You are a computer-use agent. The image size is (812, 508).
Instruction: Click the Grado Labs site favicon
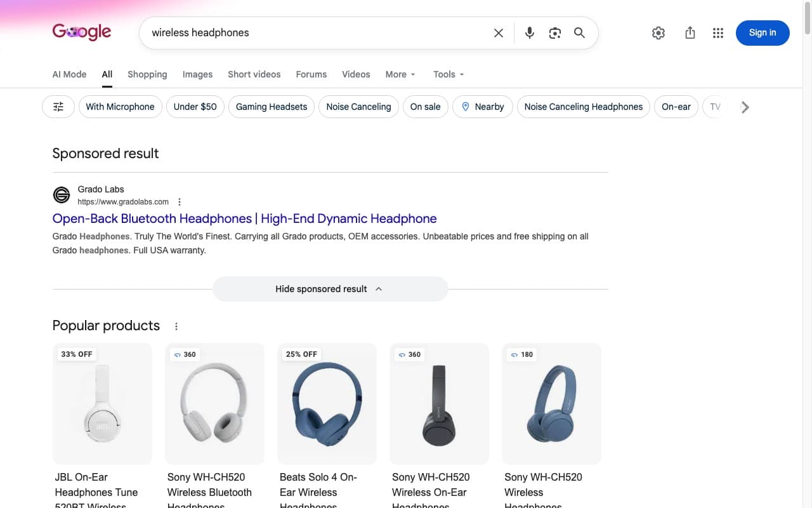62,195
